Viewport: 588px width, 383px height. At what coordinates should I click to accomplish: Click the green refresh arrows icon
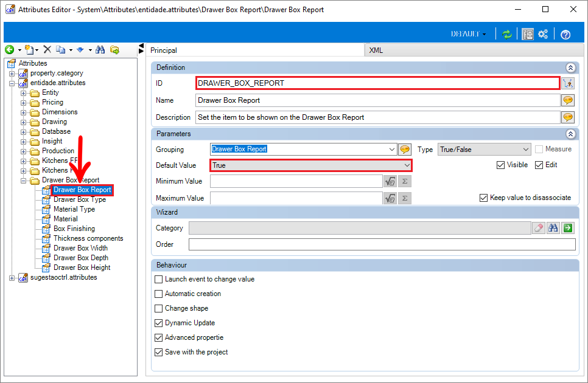pos(507,35)
